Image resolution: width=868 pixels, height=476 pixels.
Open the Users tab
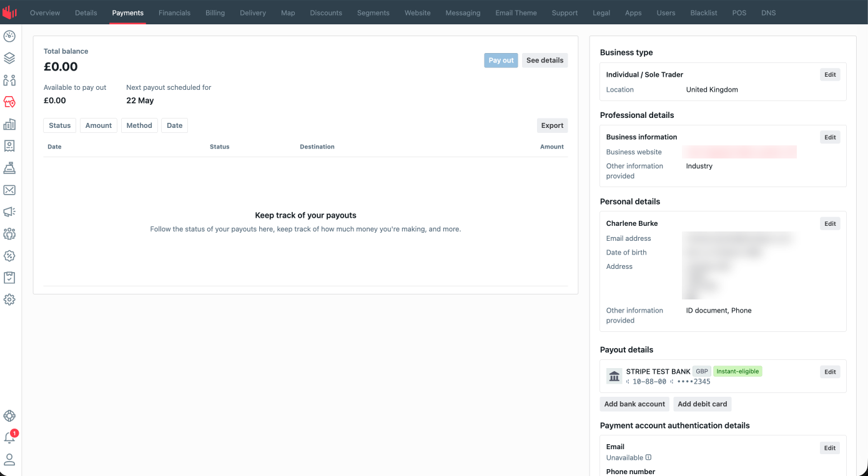tap(666, 12)
